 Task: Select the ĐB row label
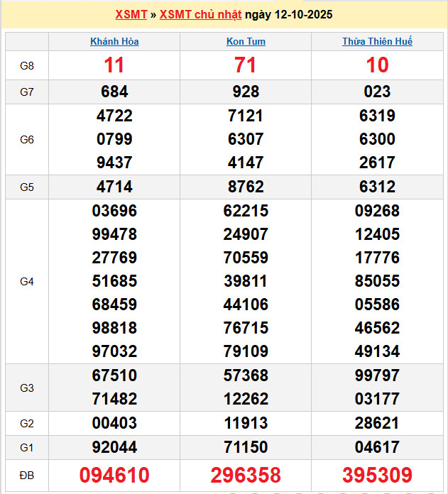[27, 475]
